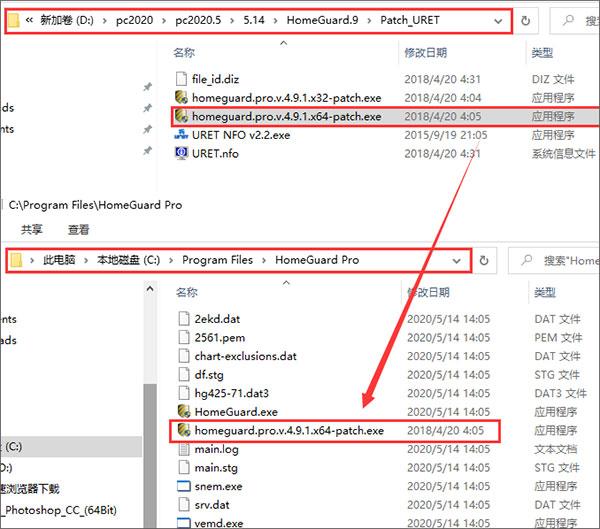Viewport: 600px width, 529px height.
Task: Expand the chevron after HomeGuard.9 in breadcrumb
Action: click(x=369, y=20)
